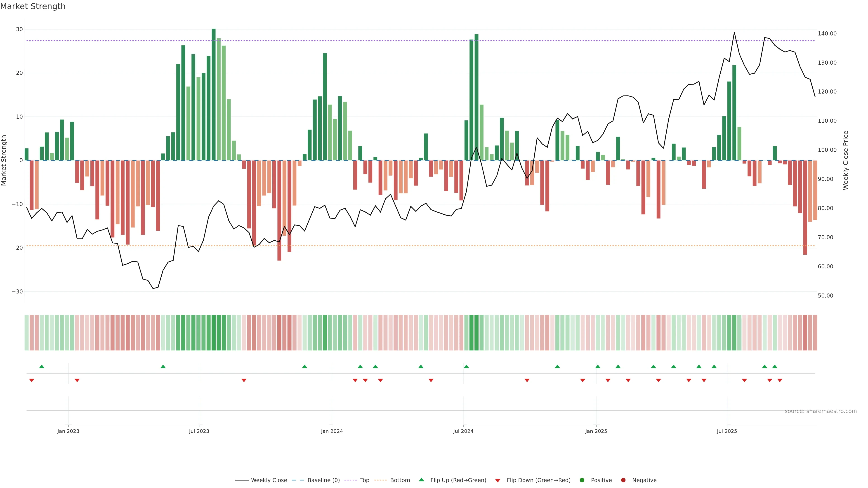The image size is (868, 488).
Task: Click the source: sharemaestro.com text
Action: coord(821,411)
